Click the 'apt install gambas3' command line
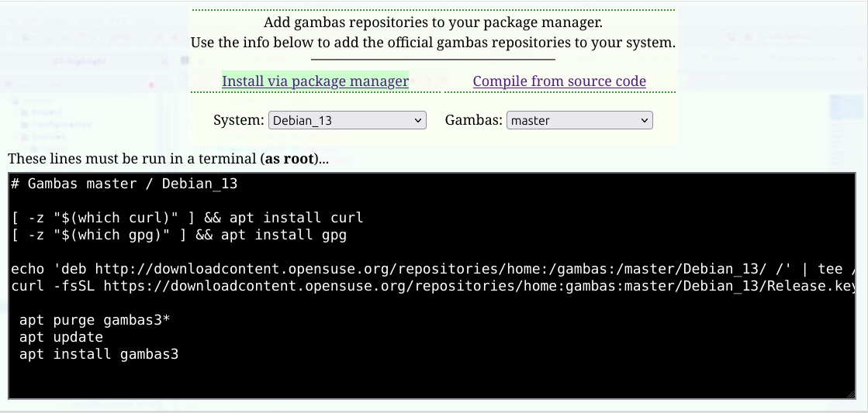Viewport: 868px width, 413px height. pos(99,355)
